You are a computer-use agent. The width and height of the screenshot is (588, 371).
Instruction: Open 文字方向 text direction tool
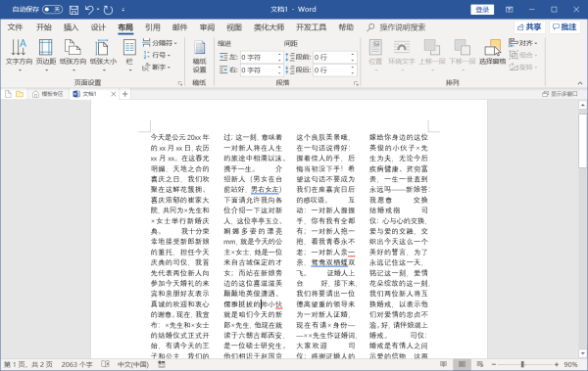point(19,55)
